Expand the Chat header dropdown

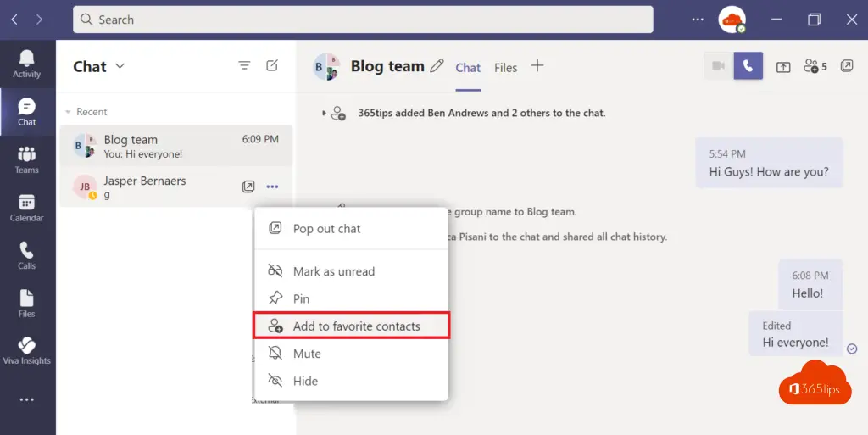pos(120,66)
